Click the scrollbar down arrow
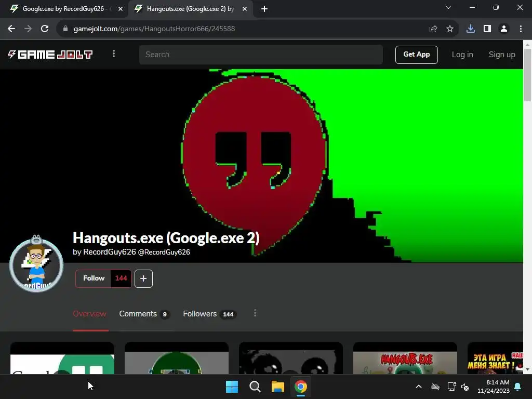This screenshot has width=532, height=399. [527, 369]
